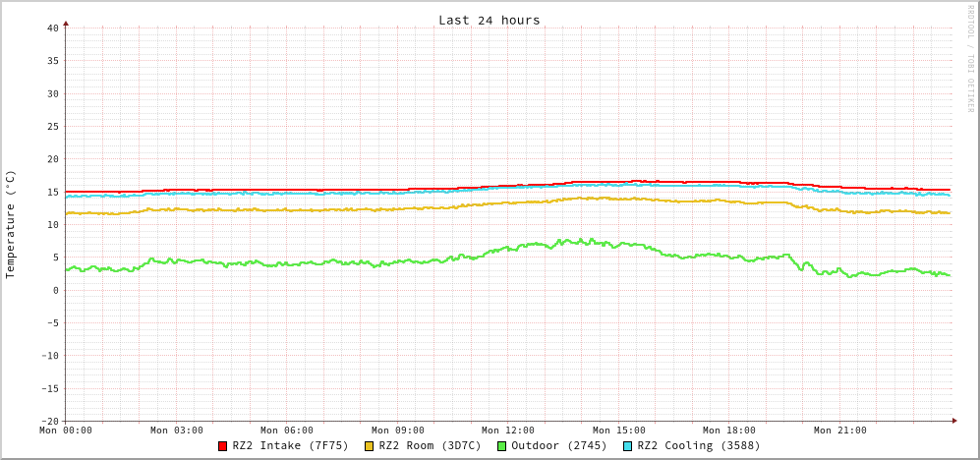Viewport: 980px width, 460px height.
Task: Click the -20 value on the temperature axis
Action: (49, 421)
